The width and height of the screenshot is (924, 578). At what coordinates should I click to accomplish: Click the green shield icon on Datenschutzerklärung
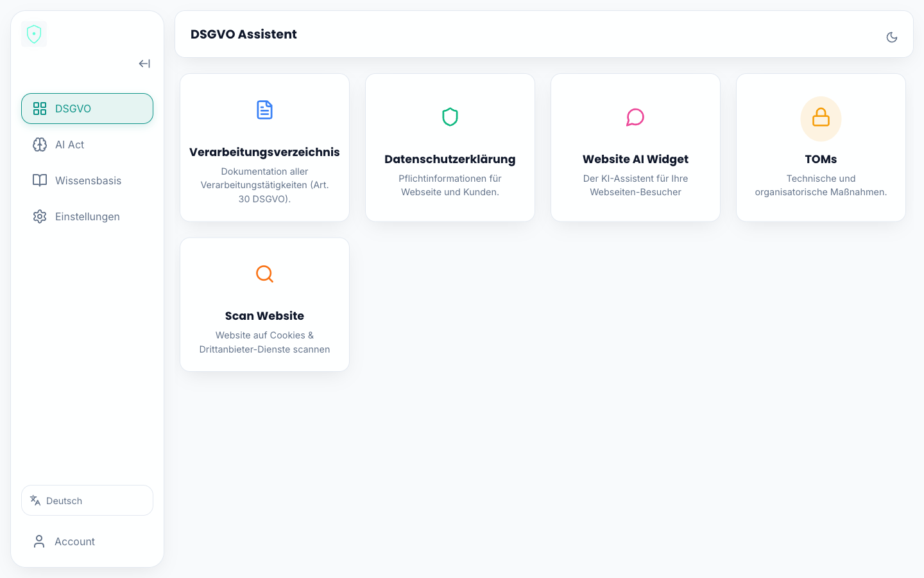pyautogui.click(x=450, y=117)
